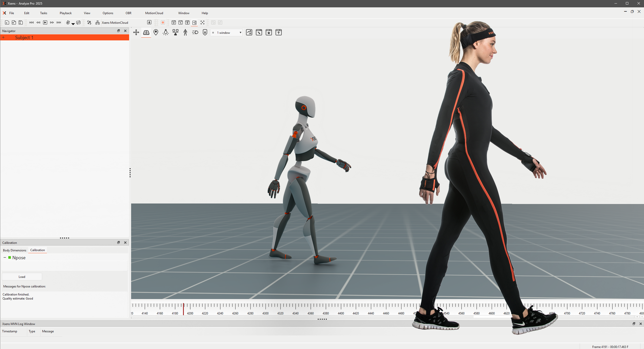Switch to the Body Dimensions tab
This screenshot has width=644, height=349.
click(15, 250)
